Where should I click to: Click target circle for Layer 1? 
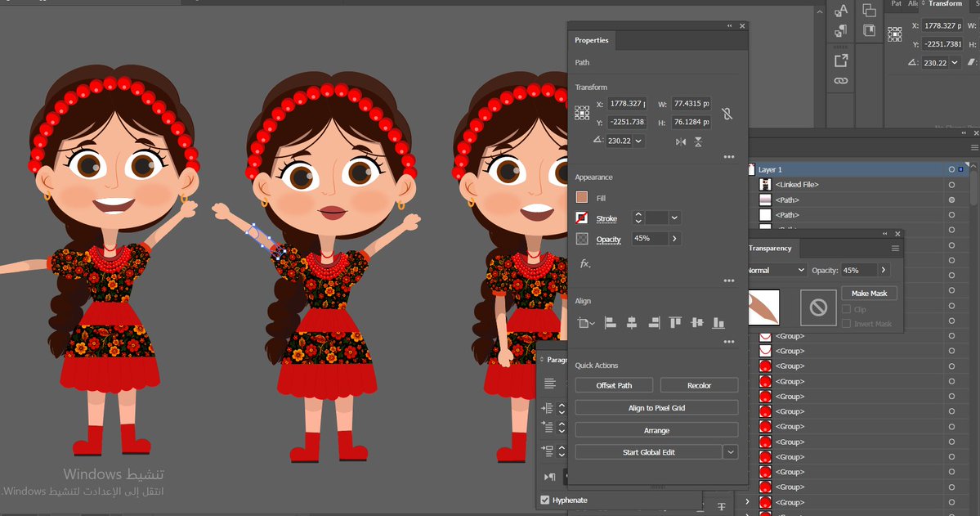(x=951, y=169)
